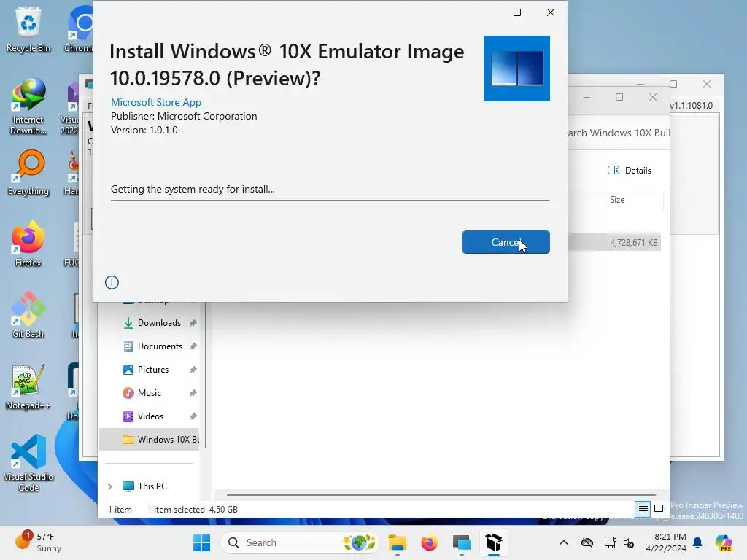Select Videos in File Explorer sidebar
Viewport: 747px width, 560px height.
(x=149, y=416)
